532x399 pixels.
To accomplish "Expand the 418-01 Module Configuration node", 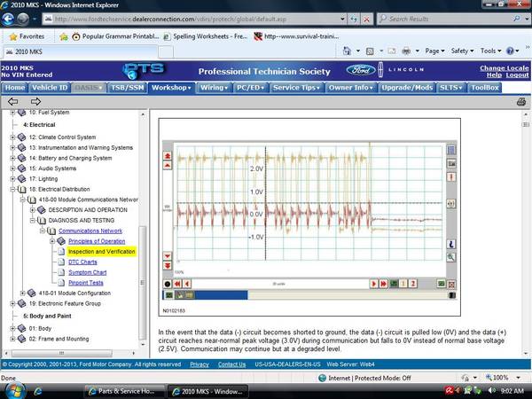I will tap(23, 293).
